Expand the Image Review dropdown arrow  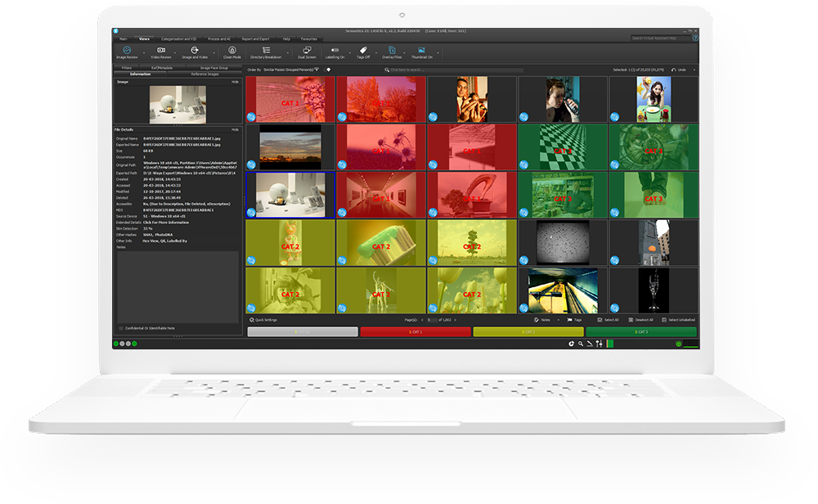pyautogui.click(x=144, y=52)
